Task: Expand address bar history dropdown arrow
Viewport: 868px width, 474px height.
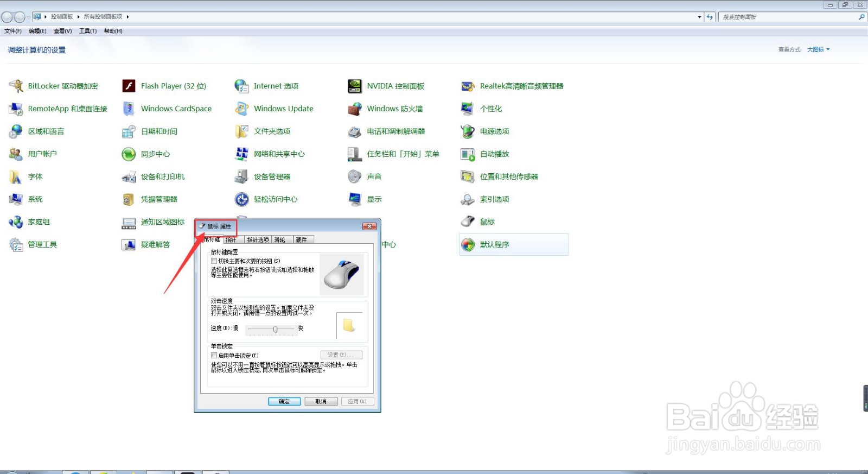Action: [x=699, y=17]
